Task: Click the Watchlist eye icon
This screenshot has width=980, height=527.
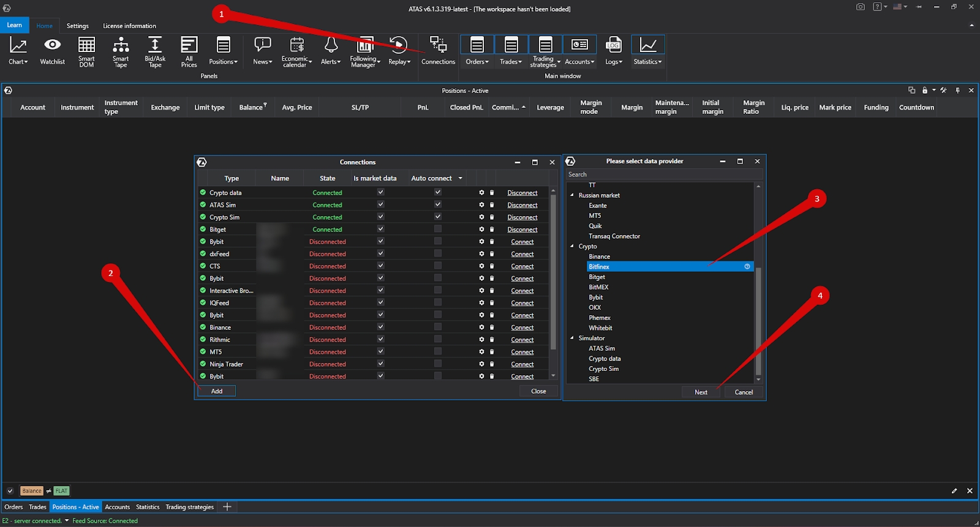Action: (x=53, y=45)
